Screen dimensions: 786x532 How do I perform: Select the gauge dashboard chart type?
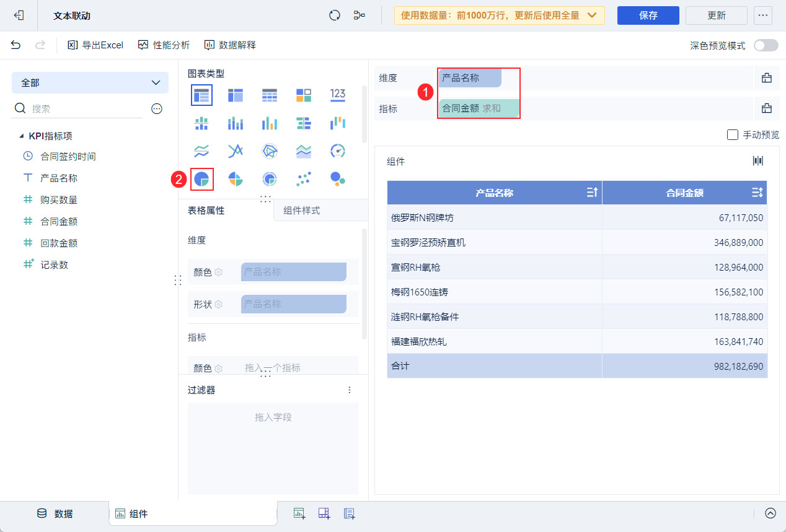click(x=338, y=150)
